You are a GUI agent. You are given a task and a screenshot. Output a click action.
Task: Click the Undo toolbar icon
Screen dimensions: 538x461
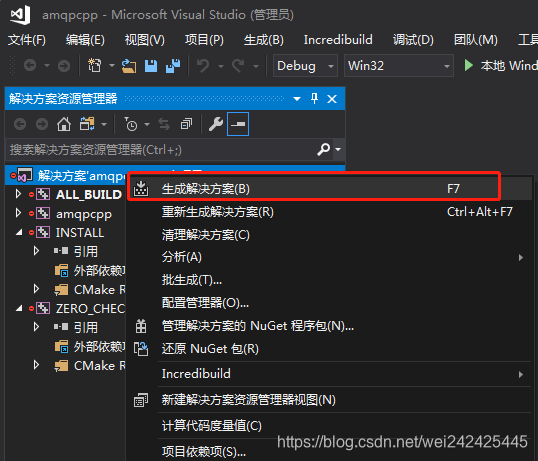pos(203,65)
